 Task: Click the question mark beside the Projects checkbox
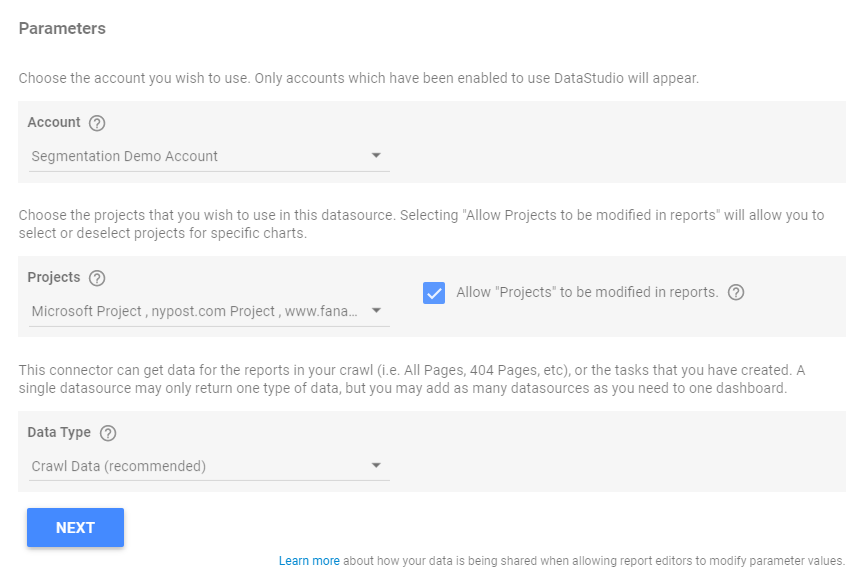coord(737,292)
